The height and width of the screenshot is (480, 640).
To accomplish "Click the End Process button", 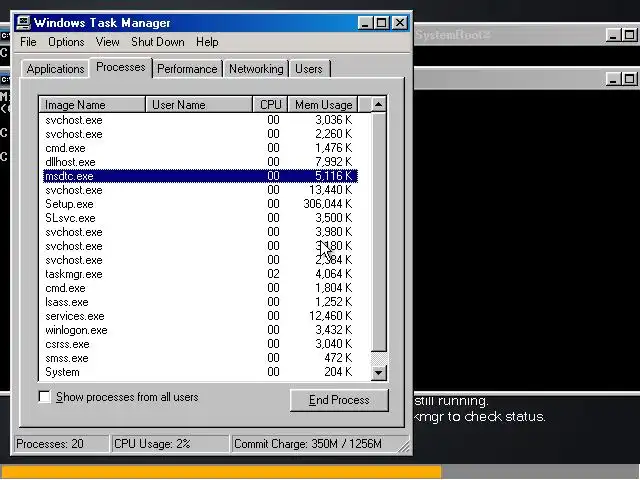I will [339, 400].
